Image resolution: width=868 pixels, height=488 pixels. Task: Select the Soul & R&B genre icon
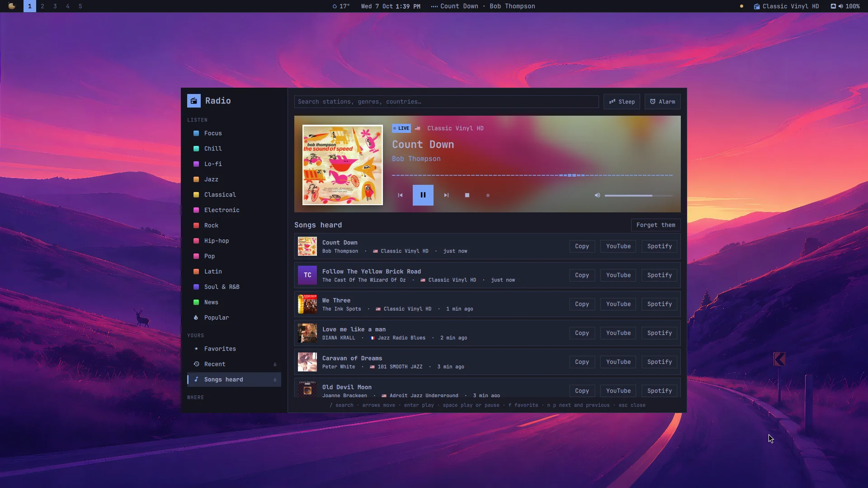tap(196, 287)
